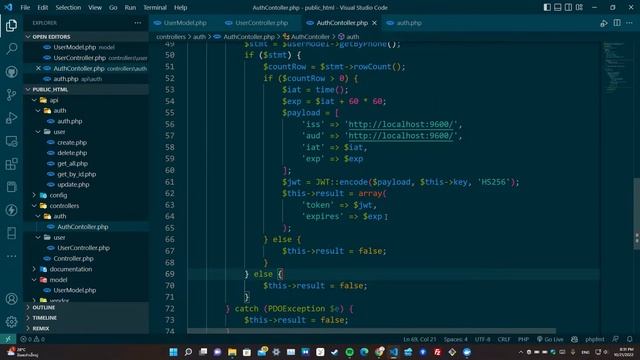This screenshot has width=640, height=360.
Task: Open Windows taskbar search
Action: 188,352
